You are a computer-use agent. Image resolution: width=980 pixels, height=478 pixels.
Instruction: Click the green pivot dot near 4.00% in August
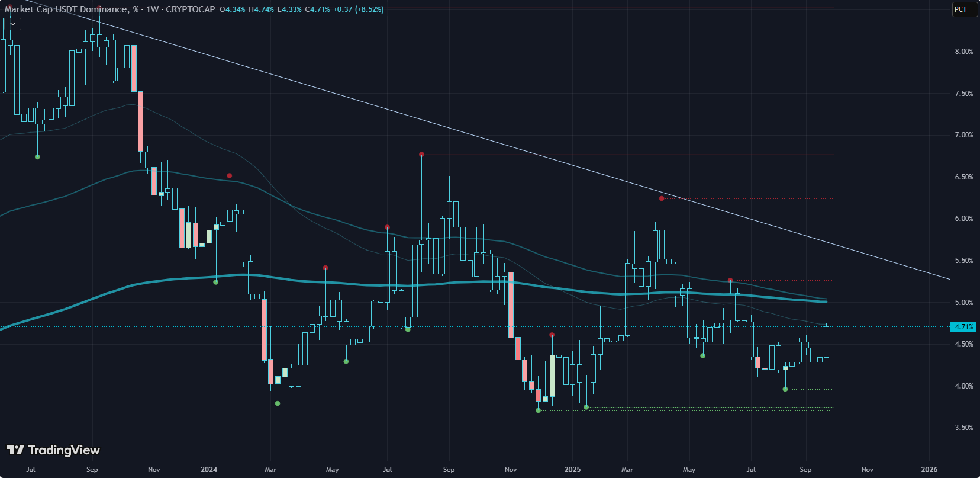pos(785,389)
